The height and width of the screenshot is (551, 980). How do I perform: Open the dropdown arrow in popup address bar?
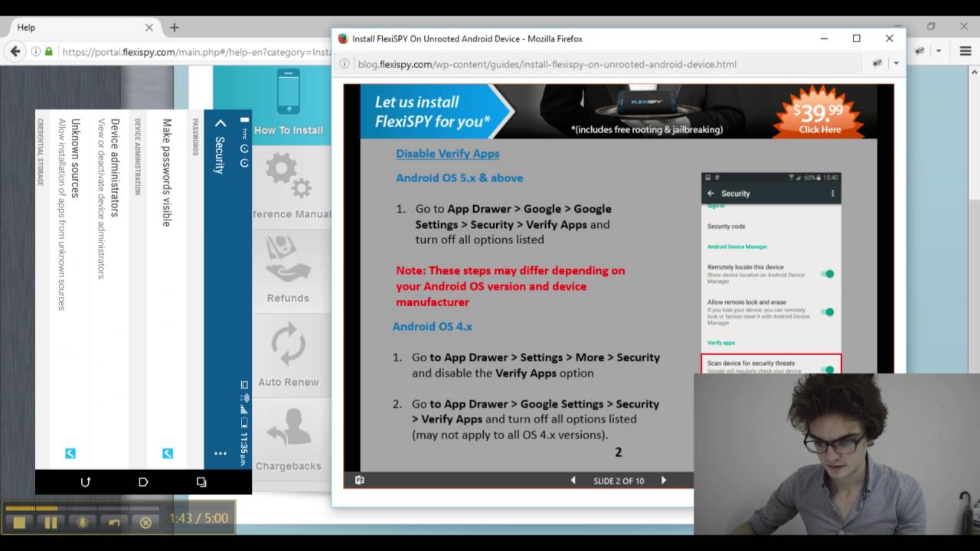(x=895, y=64)
